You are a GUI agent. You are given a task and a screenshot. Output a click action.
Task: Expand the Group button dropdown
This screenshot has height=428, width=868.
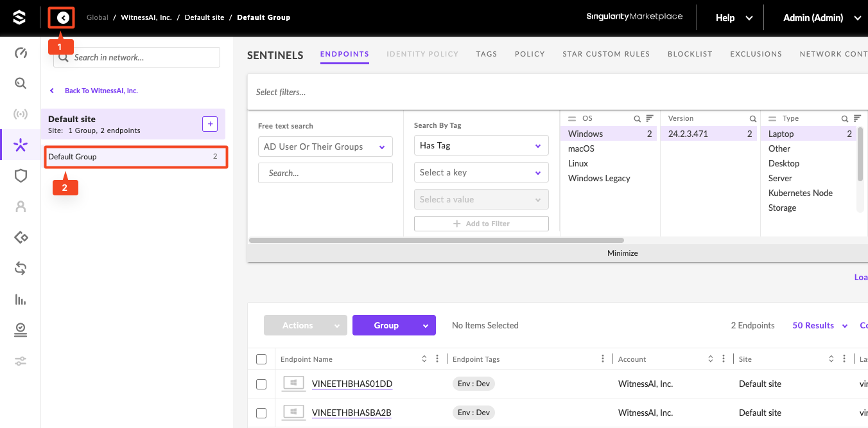tap(425, 326)
